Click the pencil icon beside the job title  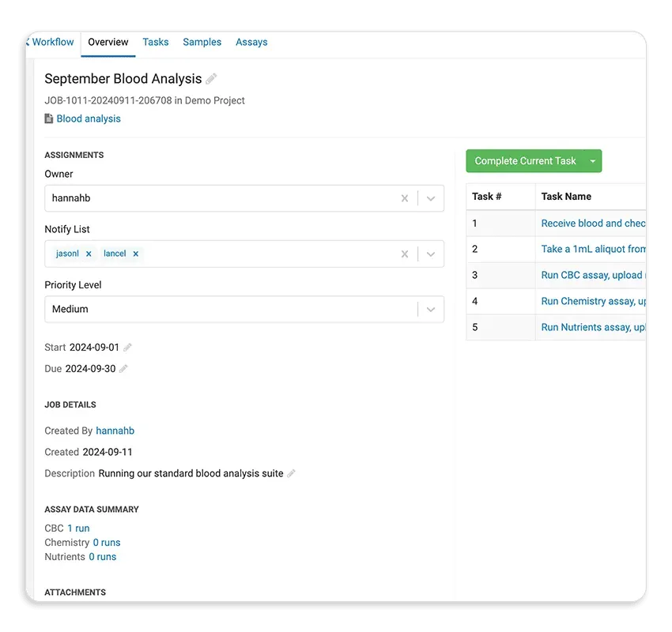click(211, 79)
